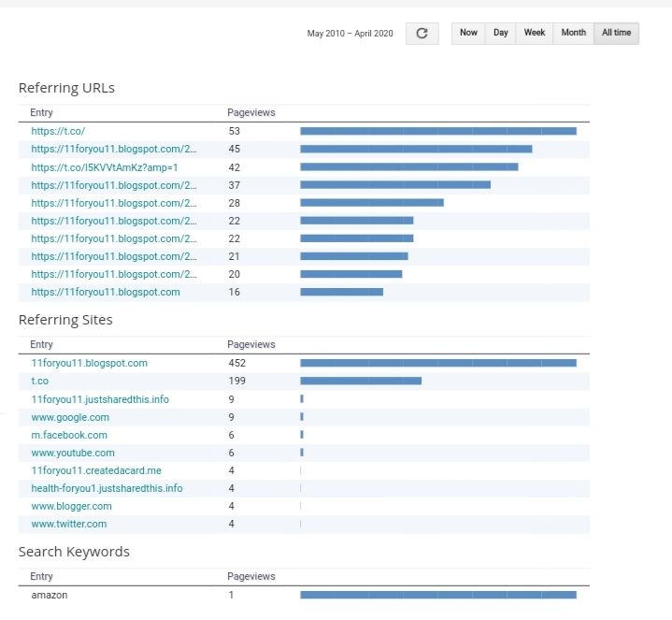Open the www.twitter.com referring site
The image size is (672, 620).
(x=69, y=524)
